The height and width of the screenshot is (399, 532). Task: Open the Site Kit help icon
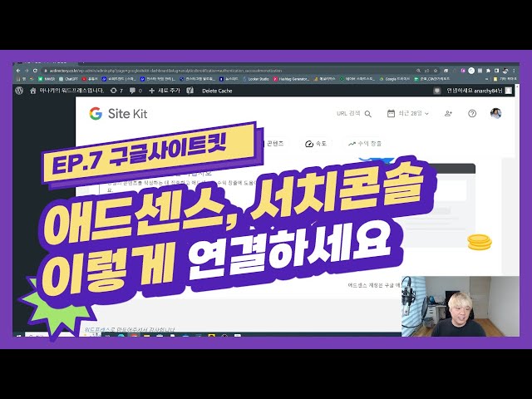coord(472,114)
